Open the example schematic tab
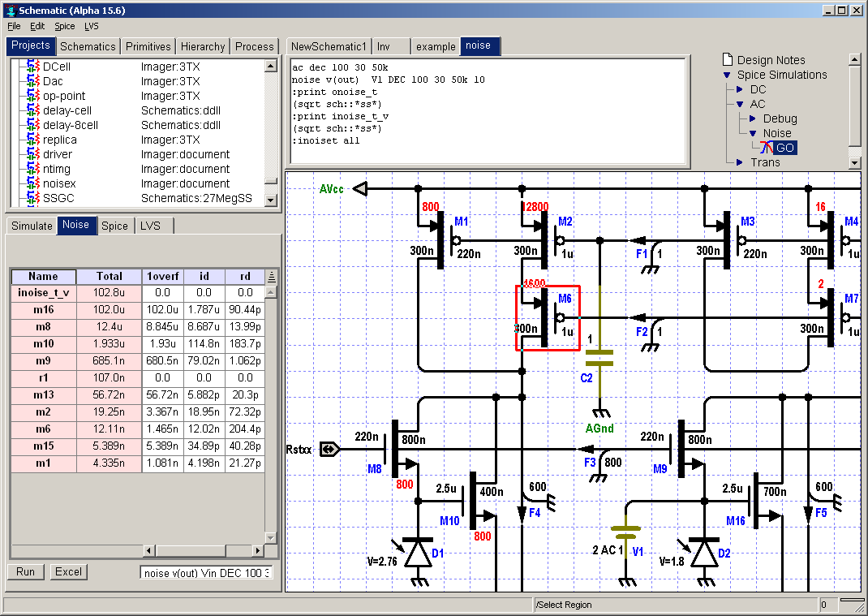This screenshot has height=616, width=868. point(436,46)
